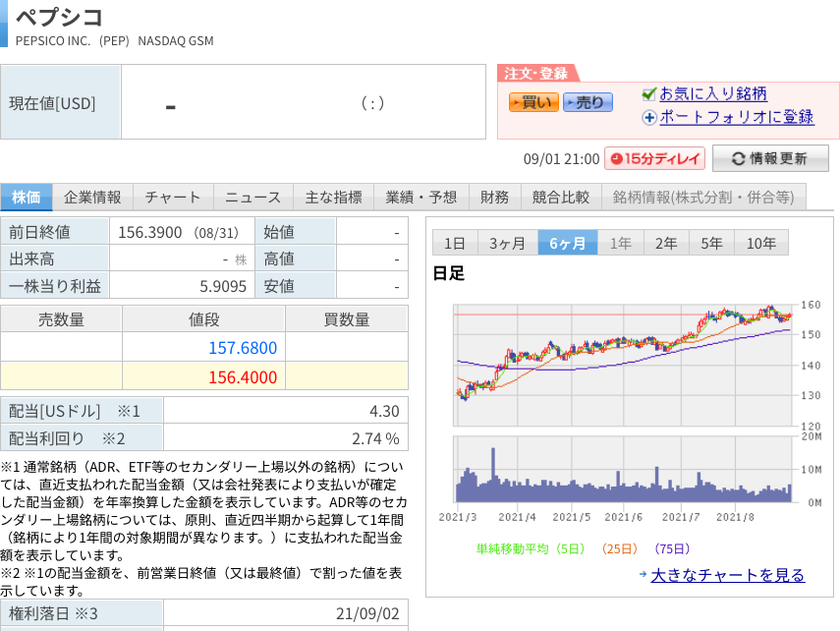Select the 2年 chart range

click(666, 244)
